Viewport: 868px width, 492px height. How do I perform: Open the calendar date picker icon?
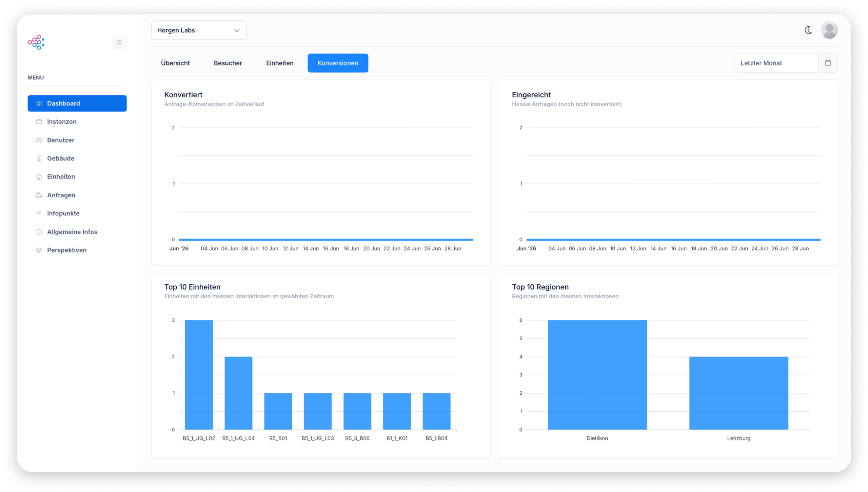pyautogui.click(x=828, y=63)
